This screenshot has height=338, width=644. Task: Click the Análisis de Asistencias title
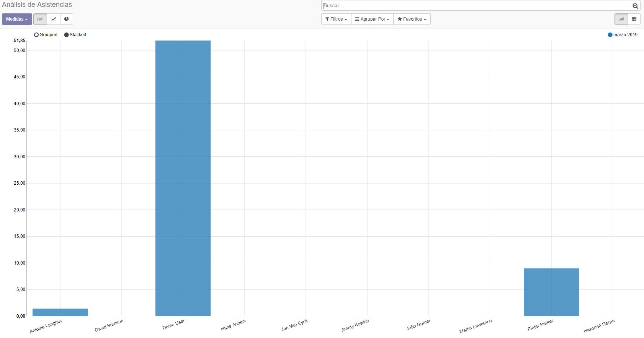click(37, 5)
